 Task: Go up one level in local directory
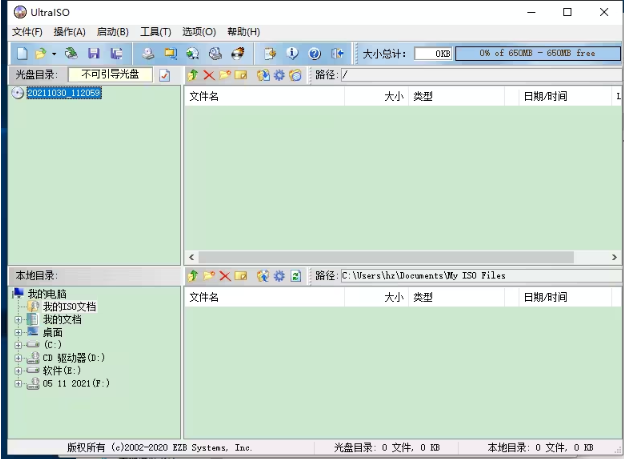click(193, 275)
